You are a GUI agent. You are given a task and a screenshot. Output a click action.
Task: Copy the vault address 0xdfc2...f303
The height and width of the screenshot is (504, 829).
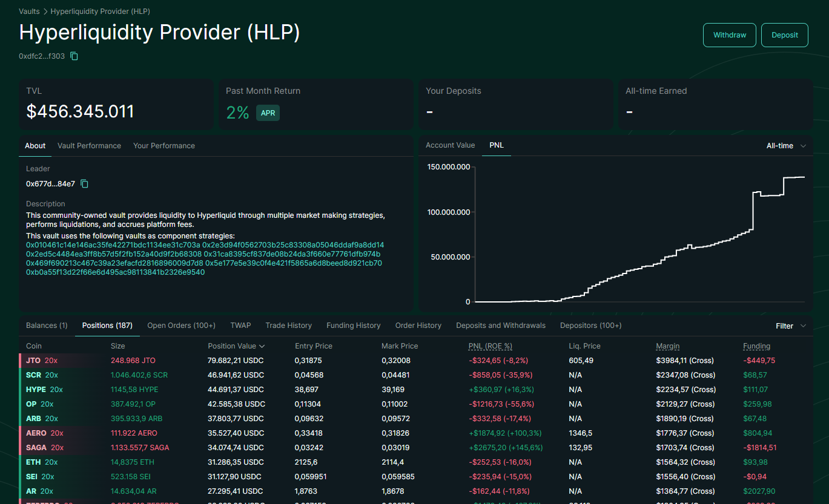[74, 56]
